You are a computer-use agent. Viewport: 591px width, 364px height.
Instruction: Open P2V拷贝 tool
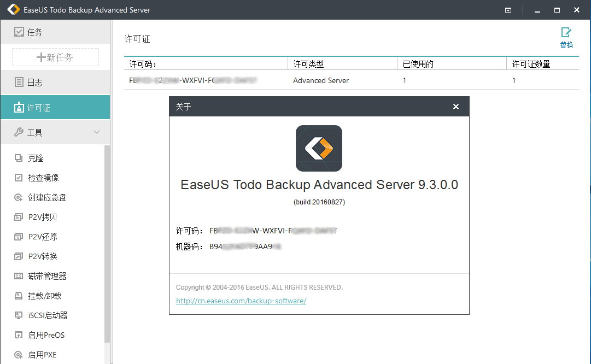pos(43,217)
